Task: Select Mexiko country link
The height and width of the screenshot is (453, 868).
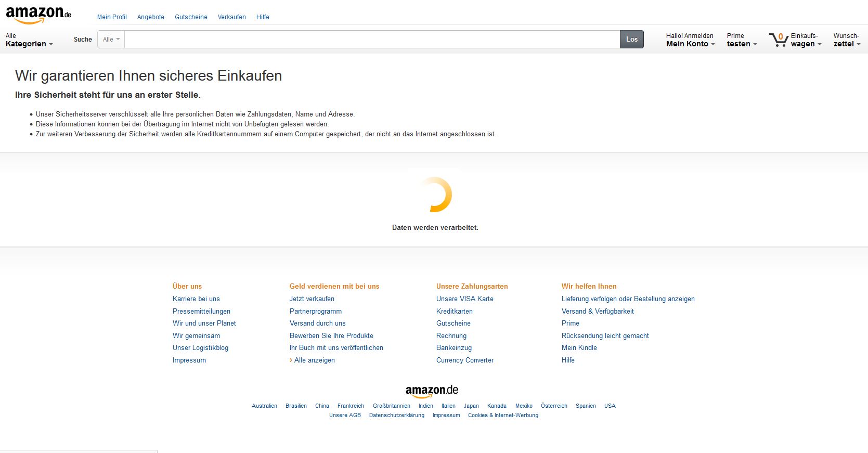Action: coord(524,406)
